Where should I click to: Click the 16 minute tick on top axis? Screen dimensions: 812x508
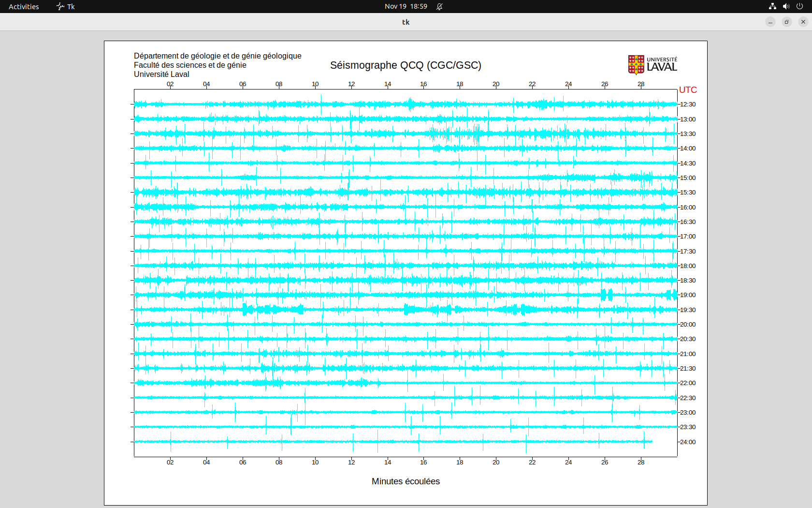tap(423, 84)
